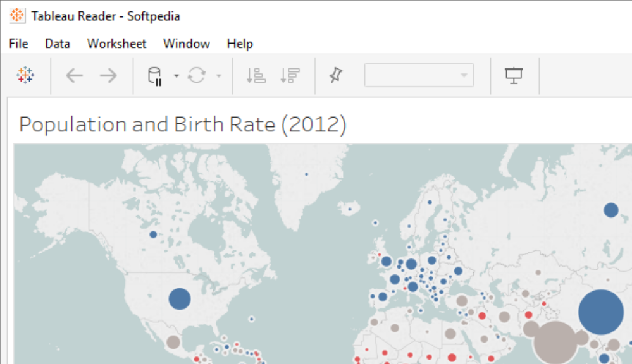The width and height of the screenshot is (632, 364).
Task: Click the refresh data source icon
Action: click(197, 75)
